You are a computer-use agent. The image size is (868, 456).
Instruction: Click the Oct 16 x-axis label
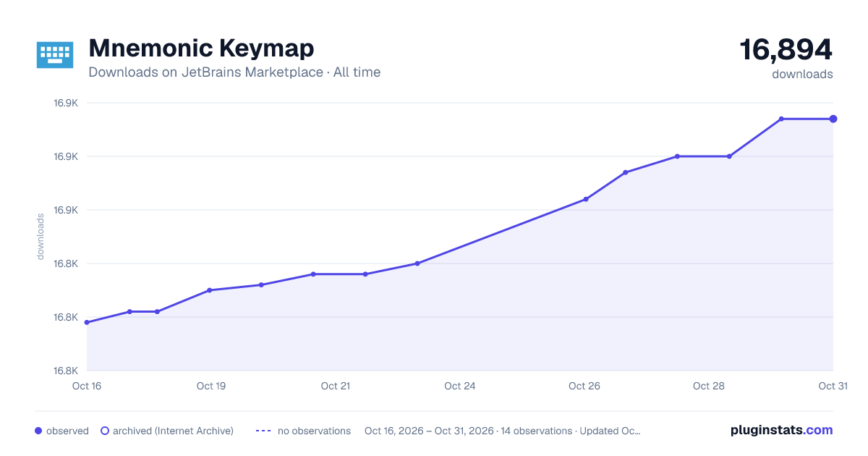87,386
